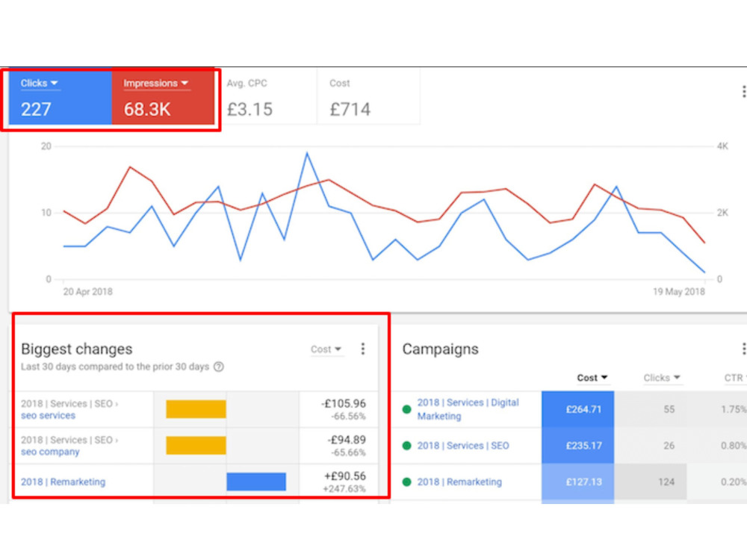Open Biggest changes three-dot menu

pos(363,349)
